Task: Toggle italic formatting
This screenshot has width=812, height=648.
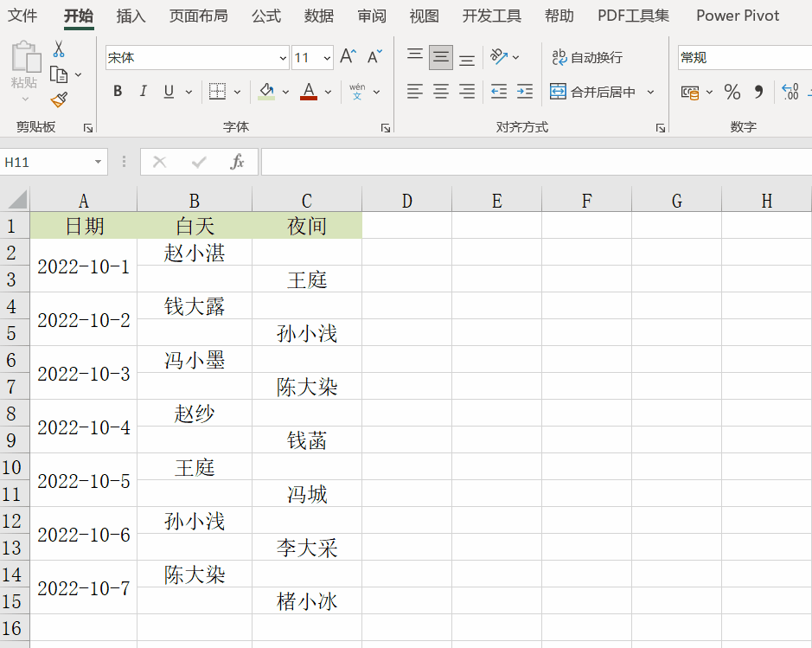Action: [x=143, y=91]
